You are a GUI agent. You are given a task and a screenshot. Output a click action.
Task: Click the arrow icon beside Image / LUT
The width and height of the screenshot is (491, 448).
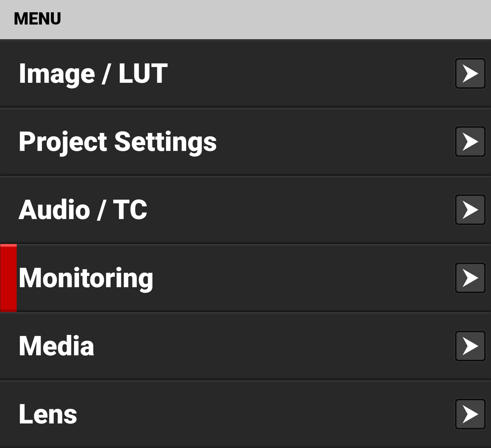[x=470, y=74]
